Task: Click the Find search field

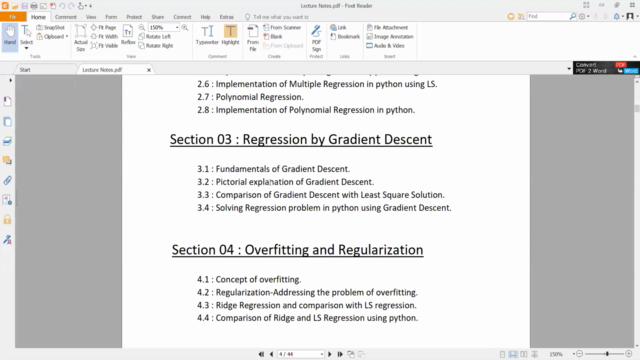Action: [x=548, y=16]
